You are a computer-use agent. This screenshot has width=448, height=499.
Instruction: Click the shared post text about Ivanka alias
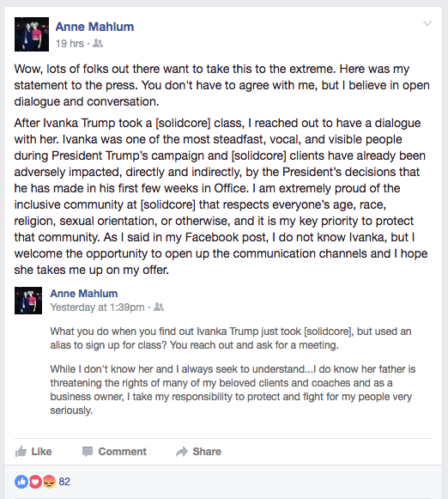coord(231,338)
